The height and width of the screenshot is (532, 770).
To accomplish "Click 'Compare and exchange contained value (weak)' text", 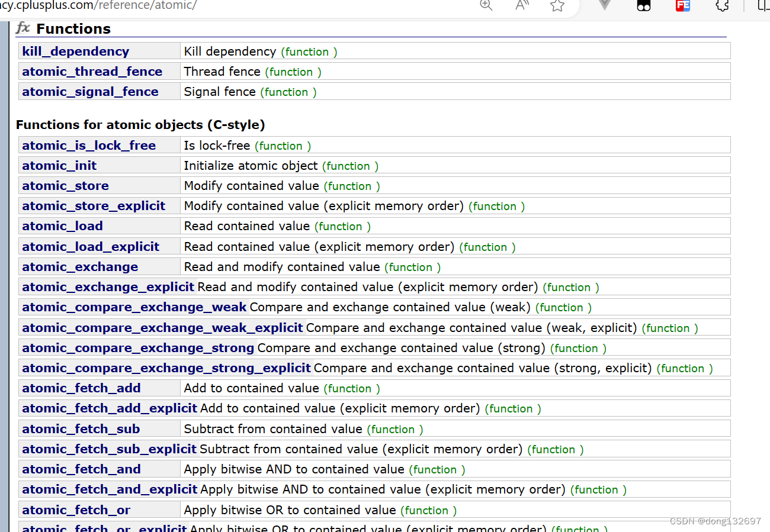I will [390, 307].
